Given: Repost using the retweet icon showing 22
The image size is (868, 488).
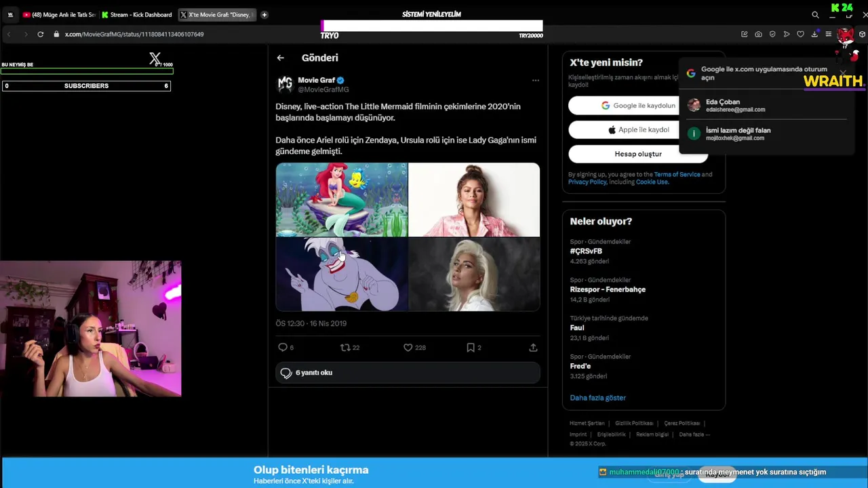Looking at the screenshot, I should pos(345,348).
